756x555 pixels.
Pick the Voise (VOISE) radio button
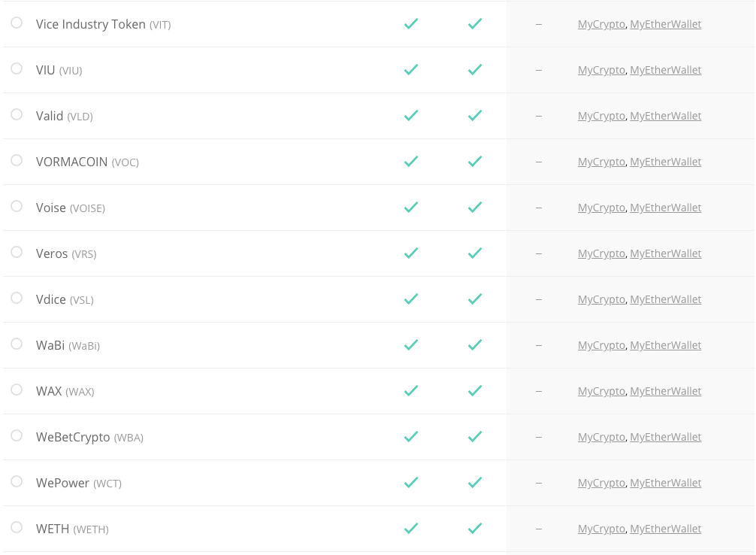(x=17, y=206)
